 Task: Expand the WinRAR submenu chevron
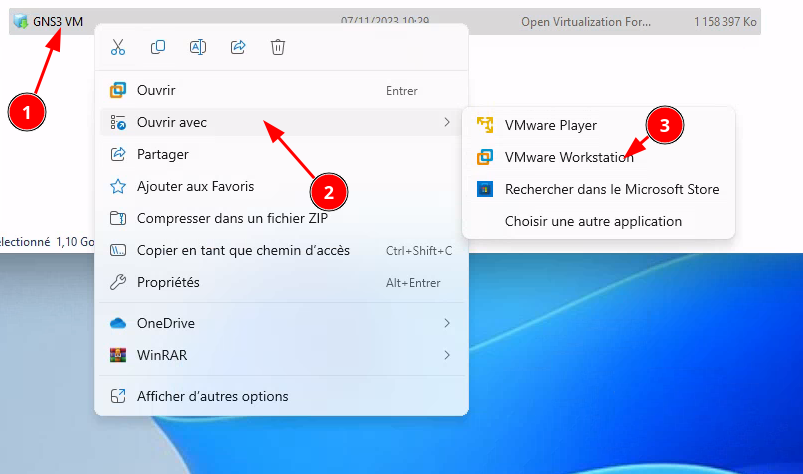tap(446, 355)
